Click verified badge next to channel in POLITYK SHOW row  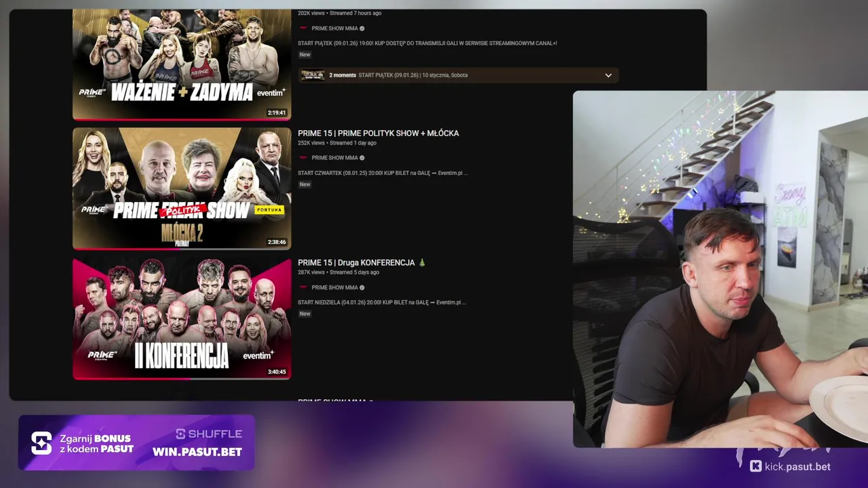(x=362, y=158)
